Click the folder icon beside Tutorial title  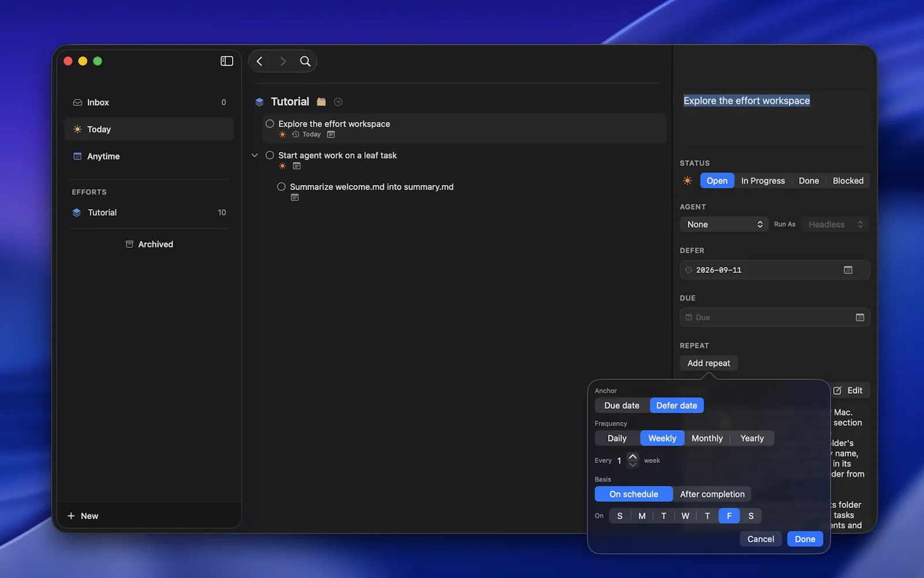321,102
